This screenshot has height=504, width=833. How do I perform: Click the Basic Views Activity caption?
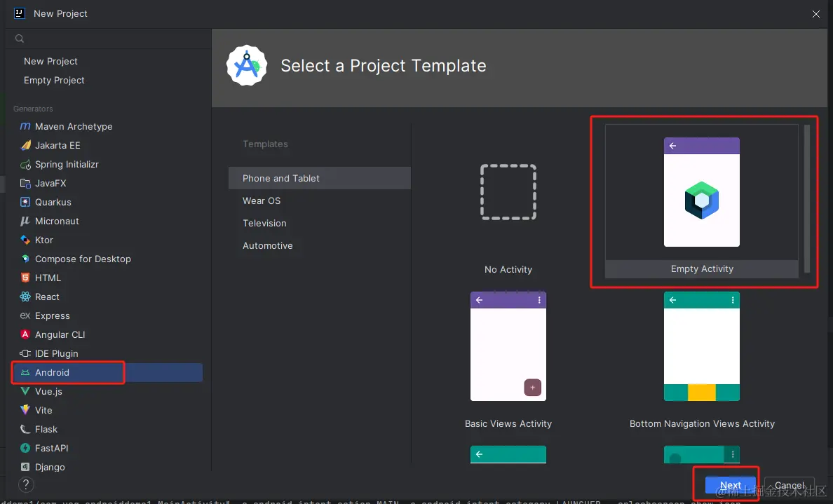(508, 424)
